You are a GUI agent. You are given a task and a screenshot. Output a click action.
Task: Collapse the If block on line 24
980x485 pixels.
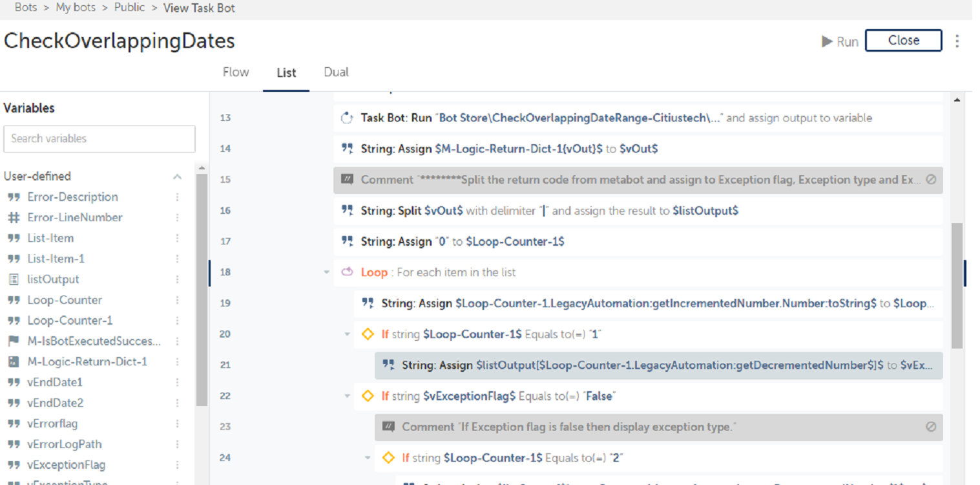[x=368, y=458]
